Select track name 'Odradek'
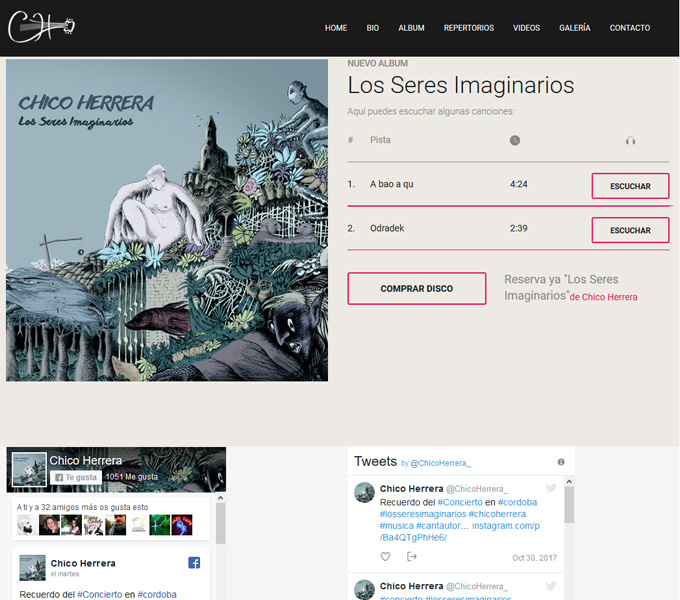This screenshot has width=680, height=600. [x=387, y=228]
